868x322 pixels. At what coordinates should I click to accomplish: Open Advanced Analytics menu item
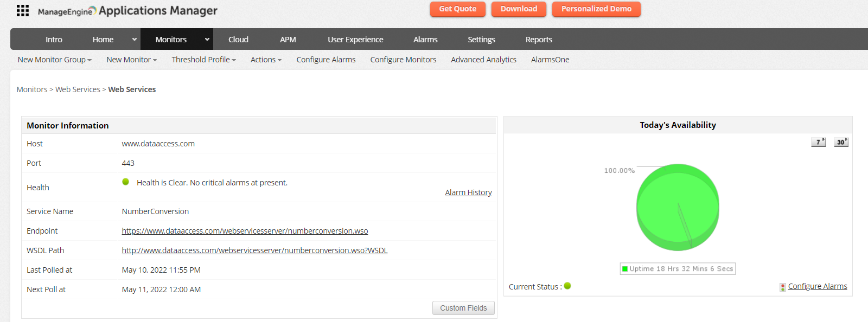(483, 60)
